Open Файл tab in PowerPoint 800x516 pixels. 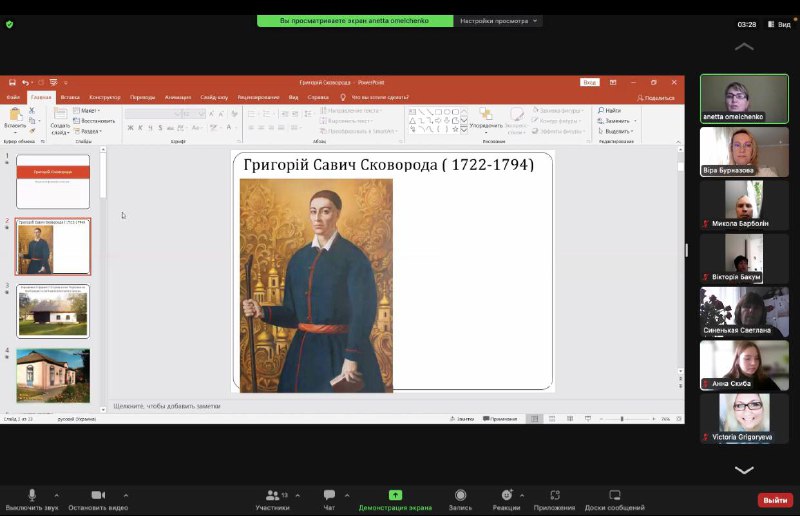(x=13, y=97)
